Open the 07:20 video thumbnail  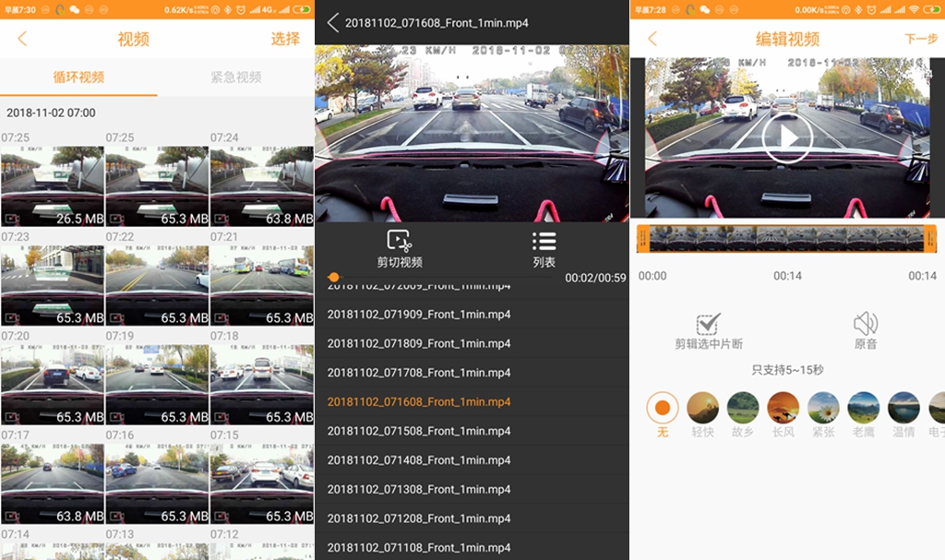(53, 385)
